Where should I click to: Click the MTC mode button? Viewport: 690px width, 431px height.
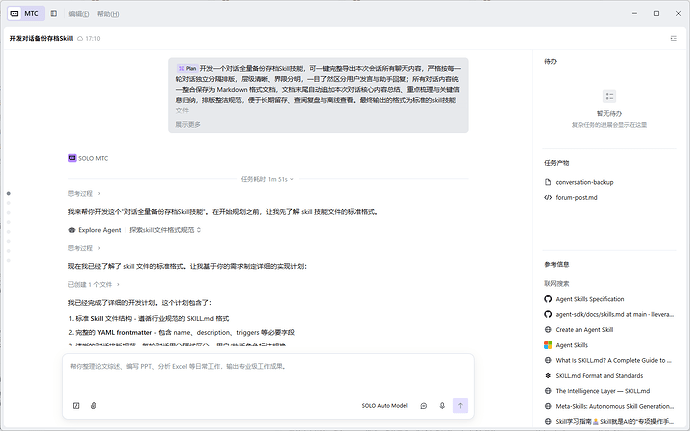(x=26, y=14)
